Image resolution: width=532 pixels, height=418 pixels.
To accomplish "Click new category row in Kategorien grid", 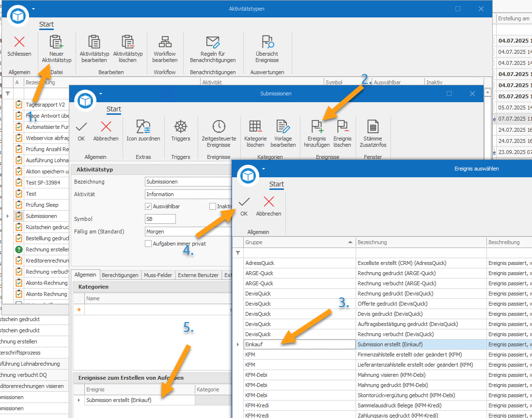I will click(153, 310).
